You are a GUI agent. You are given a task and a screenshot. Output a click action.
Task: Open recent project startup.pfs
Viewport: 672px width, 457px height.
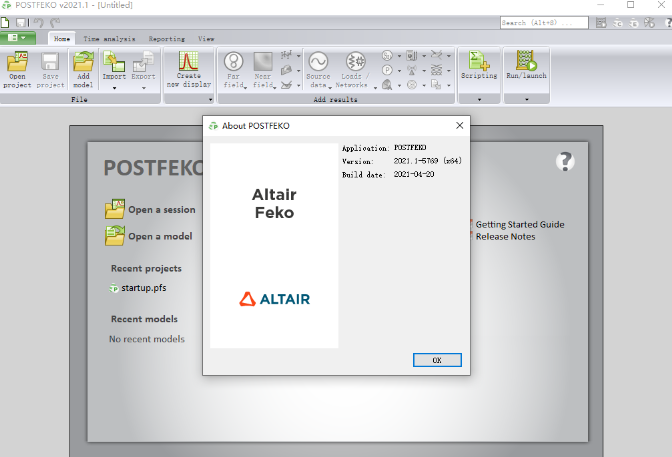point(143,288)
